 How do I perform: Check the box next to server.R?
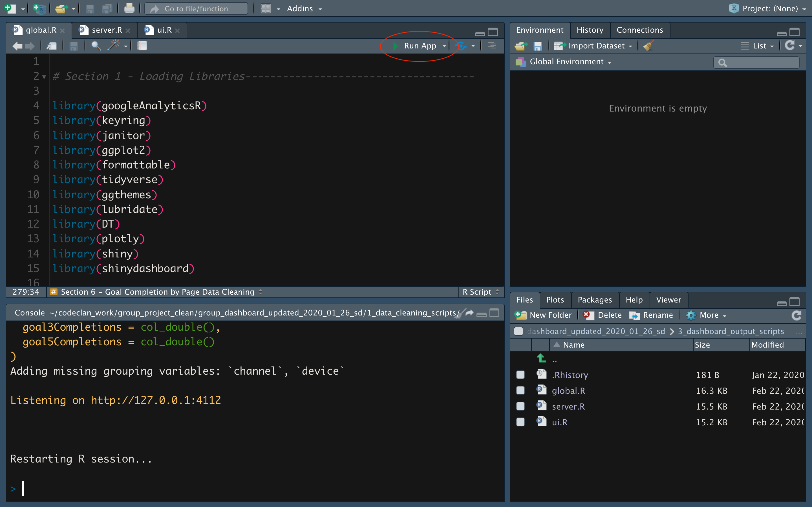coord(520,406)
